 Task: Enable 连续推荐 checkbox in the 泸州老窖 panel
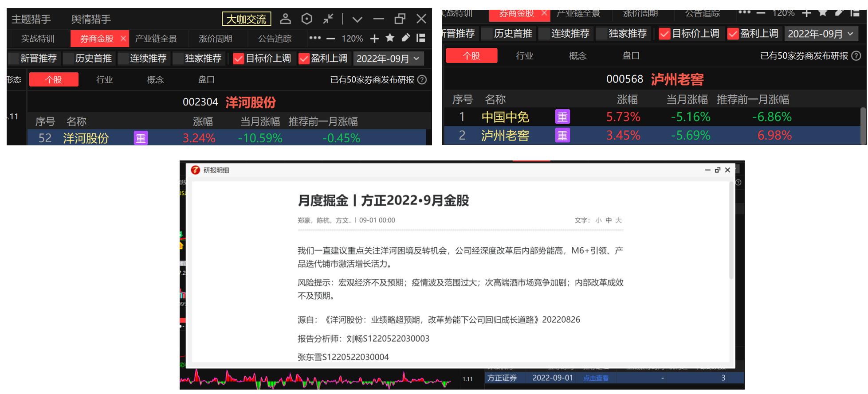544,34
